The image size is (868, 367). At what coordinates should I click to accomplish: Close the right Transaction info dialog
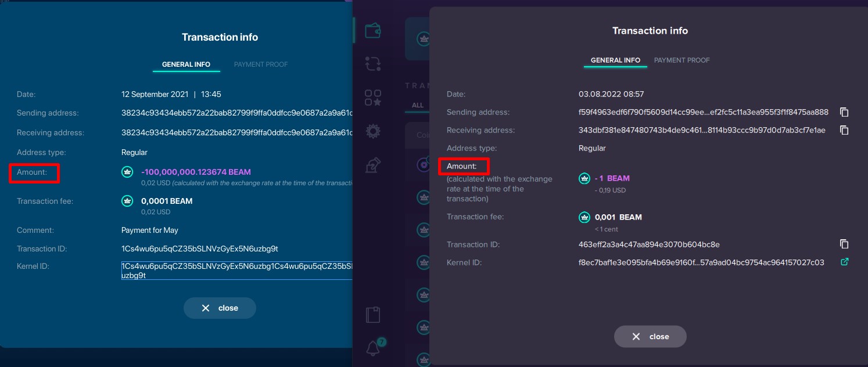pyautogui.click(x=650, y=336)
